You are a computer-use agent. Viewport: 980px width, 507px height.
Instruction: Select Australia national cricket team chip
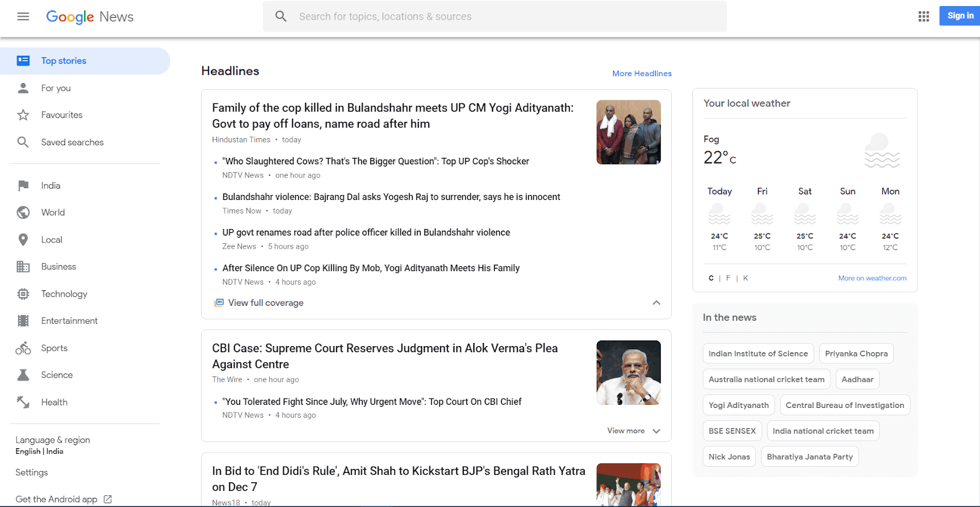pyautogui.click(x=767, y=379)
